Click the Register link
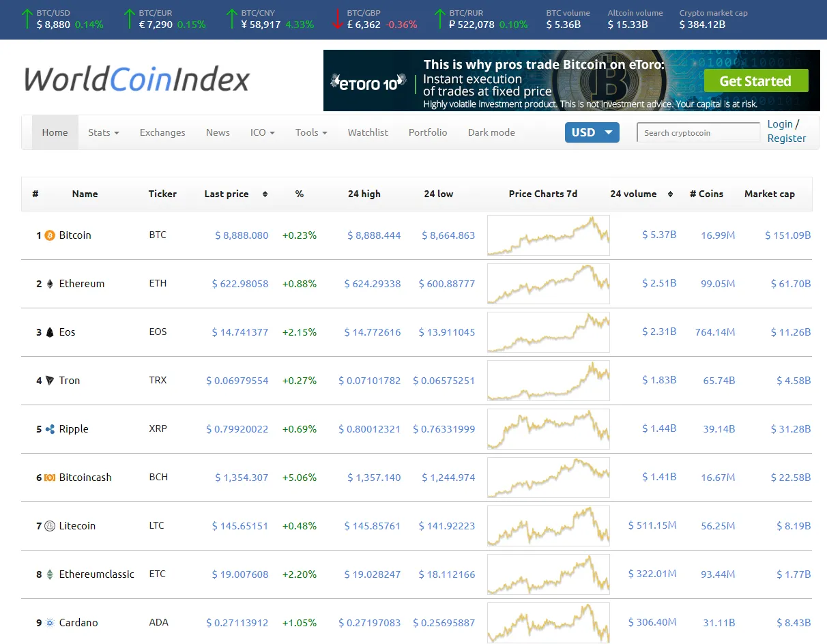827x644 pixels. 787,138
